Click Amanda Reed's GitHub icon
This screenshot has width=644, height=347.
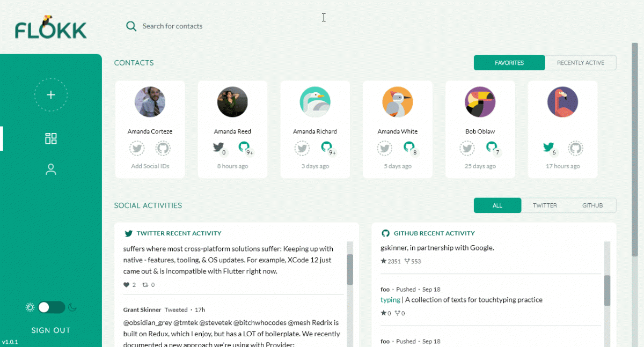[245, 147]
